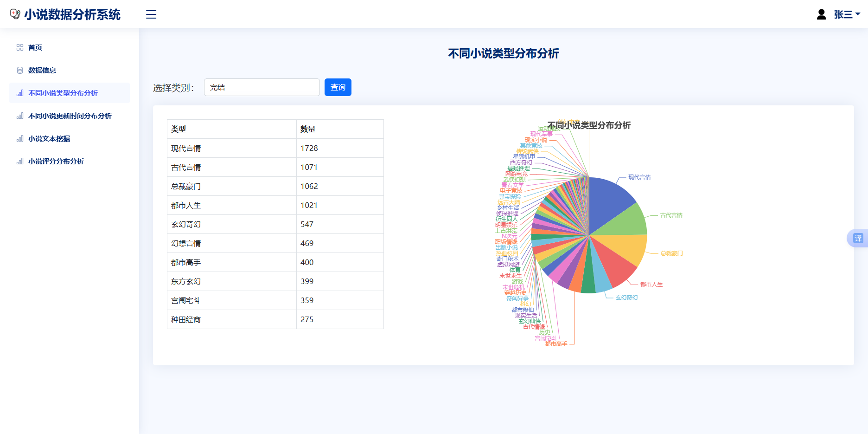Image resolution: width=868 pixels, height=434 pixels.
Task: Click the 都市高手 table cell
Action: pyautogui.click(x=232, y=262)
